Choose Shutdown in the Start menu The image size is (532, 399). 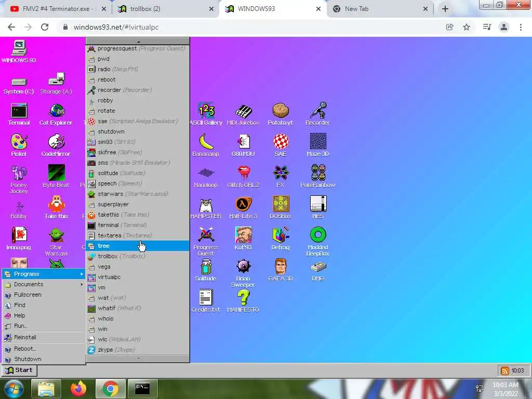[44, 359]
